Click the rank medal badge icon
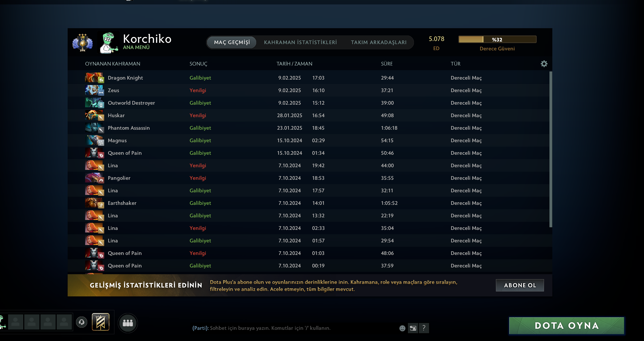Viewport: 644px width, 341px height. point(83,43)
